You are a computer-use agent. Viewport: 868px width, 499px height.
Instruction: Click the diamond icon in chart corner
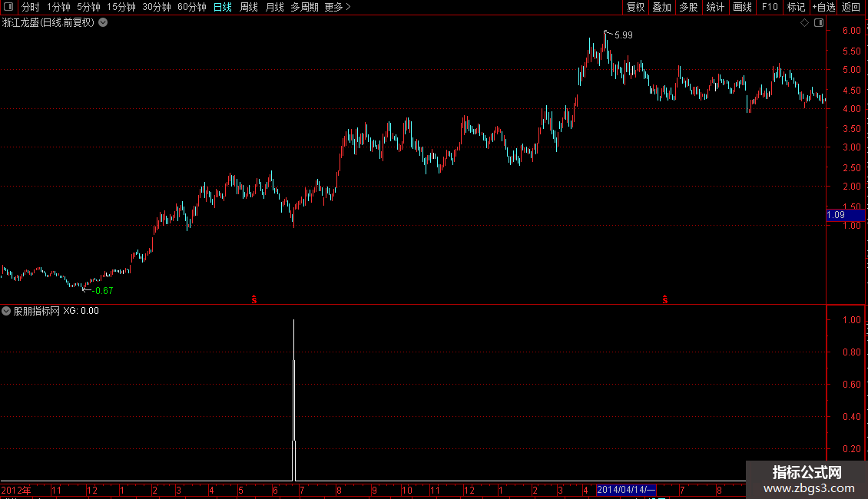805,23
